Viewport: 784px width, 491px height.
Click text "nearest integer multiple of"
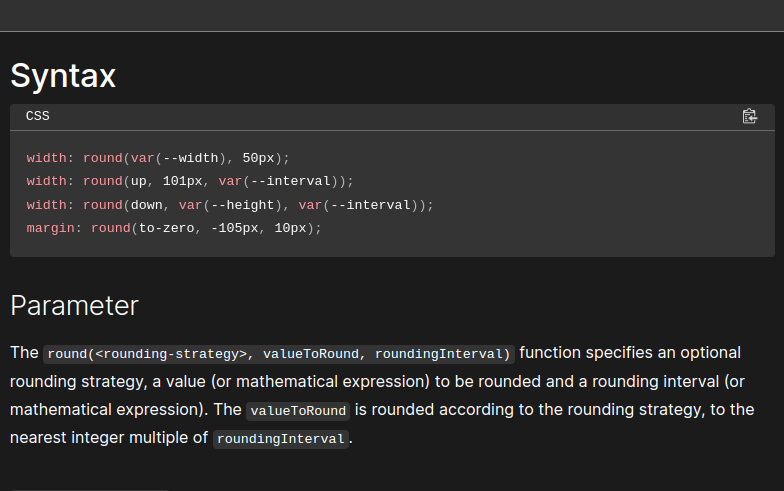tap(108, 438)
